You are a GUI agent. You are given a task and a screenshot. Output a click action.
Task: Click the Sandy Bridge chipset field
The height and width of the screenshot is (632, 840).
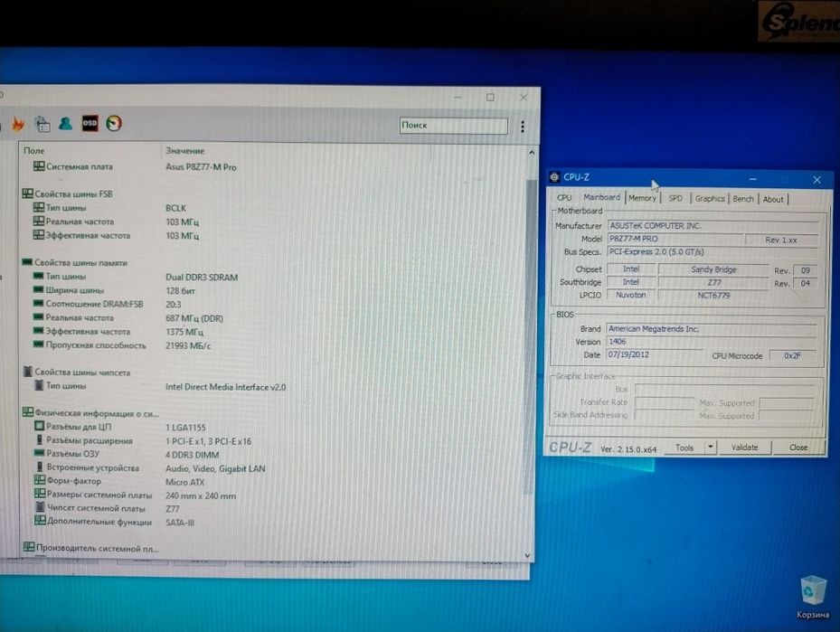click(x=713, y=269)
